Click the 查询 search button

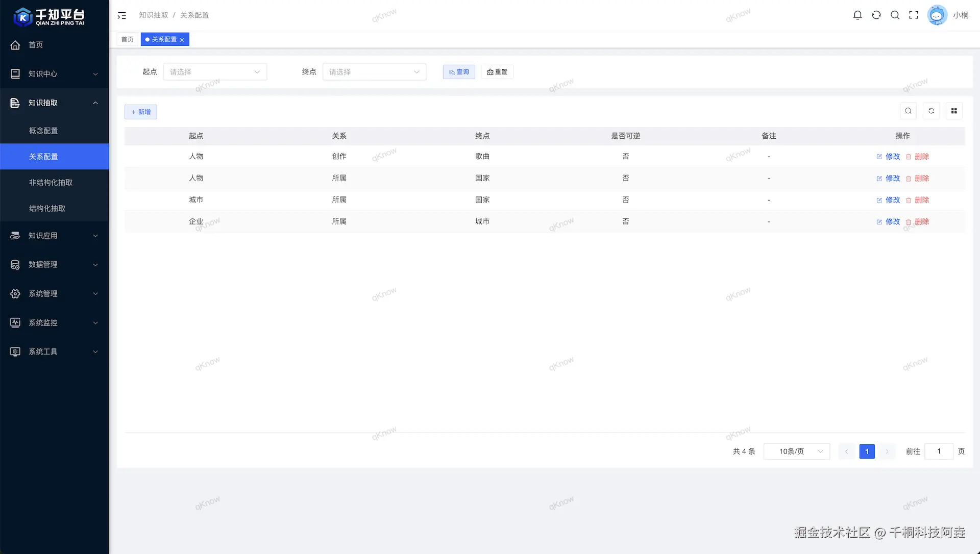coord(459,72)
